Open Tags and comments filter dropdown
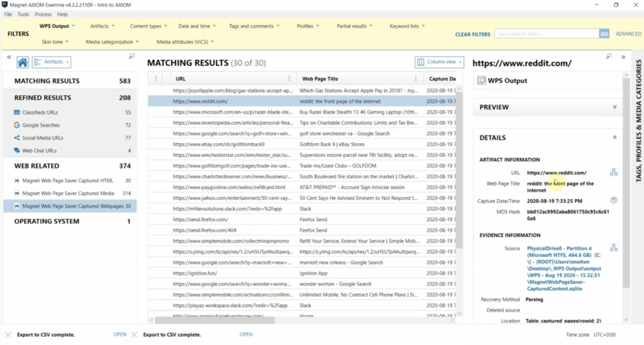 [x=254, y=26]
